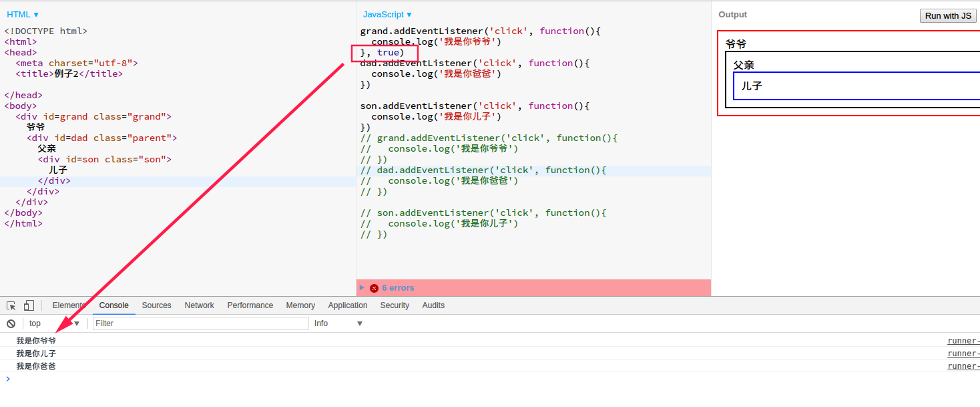Image resolution: width=980 pixels, height=407 pixels.
Task: Click the title line 例子2 in HTML
Action: pyautogui.click(x=69, y=74)
